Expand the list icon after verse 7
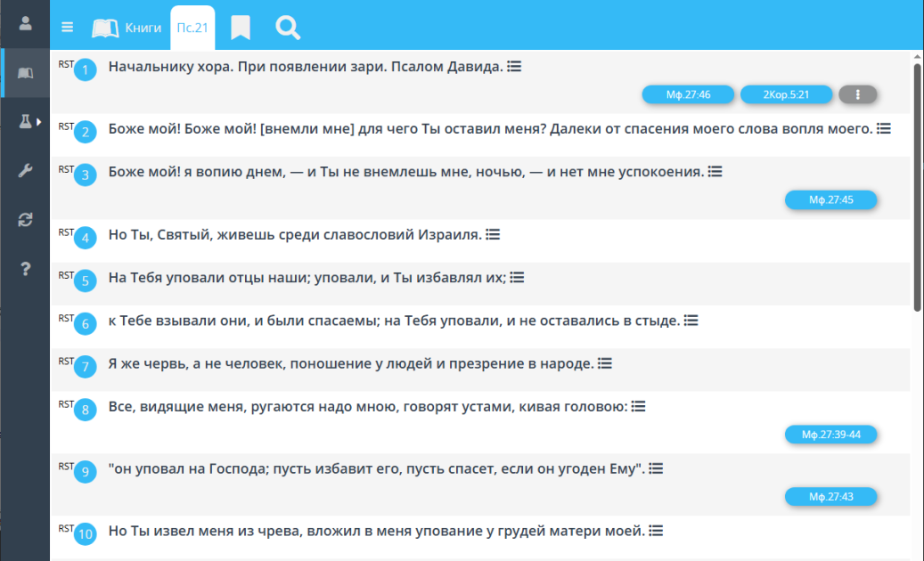 click(605, 364)
